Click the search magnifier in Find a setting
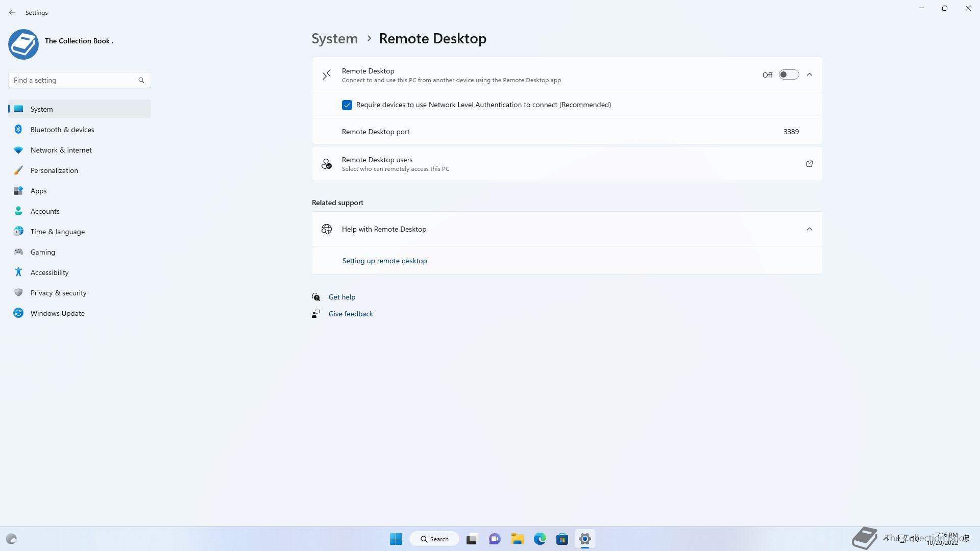Screen dimensions: 980x551 coord(141,80)
